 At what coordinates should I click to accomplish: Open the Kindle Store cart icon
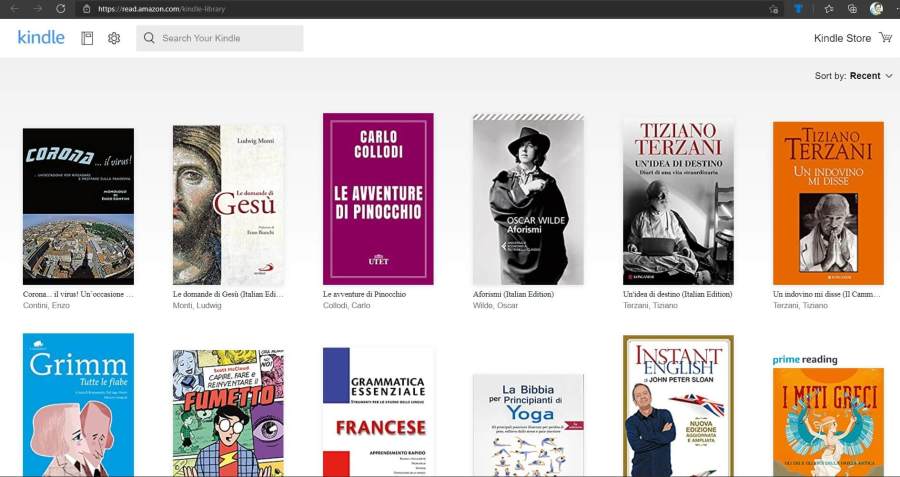[x=885, y=38]
